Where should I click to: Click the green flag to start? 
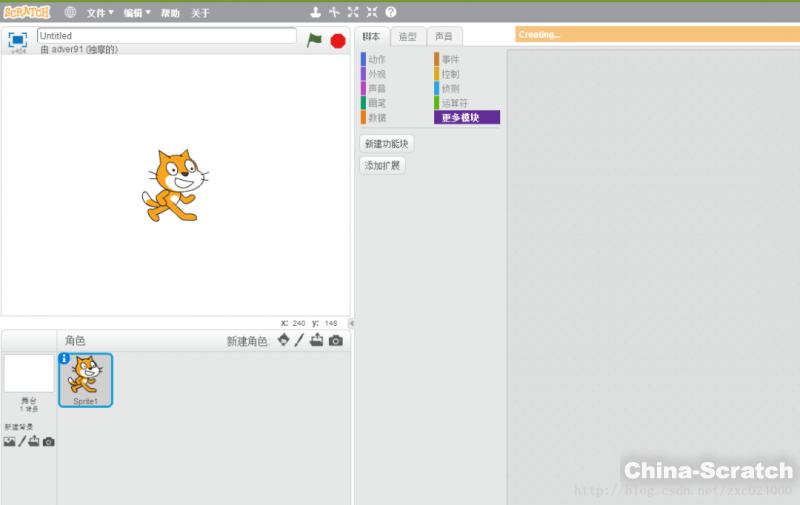click(x=315, y=40)
